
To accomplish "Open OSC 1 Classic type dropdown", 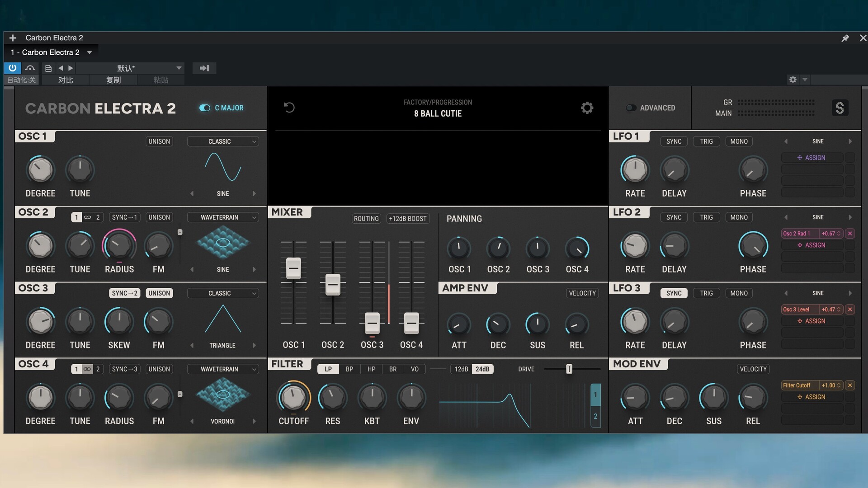I will [x=223, y=141].
